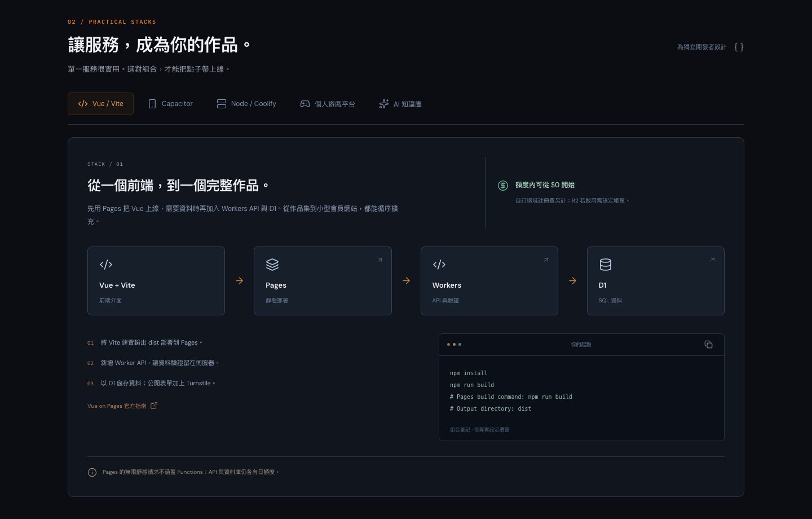Click the '# Pages build command' line

click(x=511, y=397)
